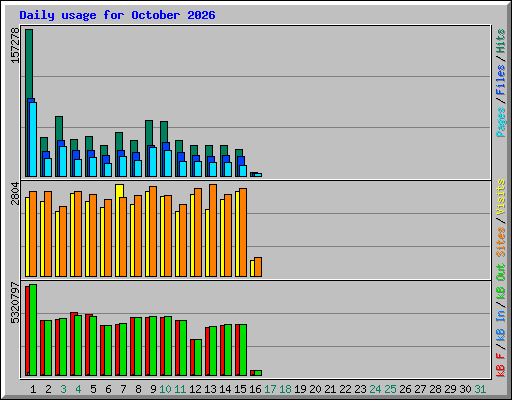Image resolution: width=512 pixels, height=400 pixels.
Task: Click the orange Sites bar for day 9
Action: click(x=153, y=231)
